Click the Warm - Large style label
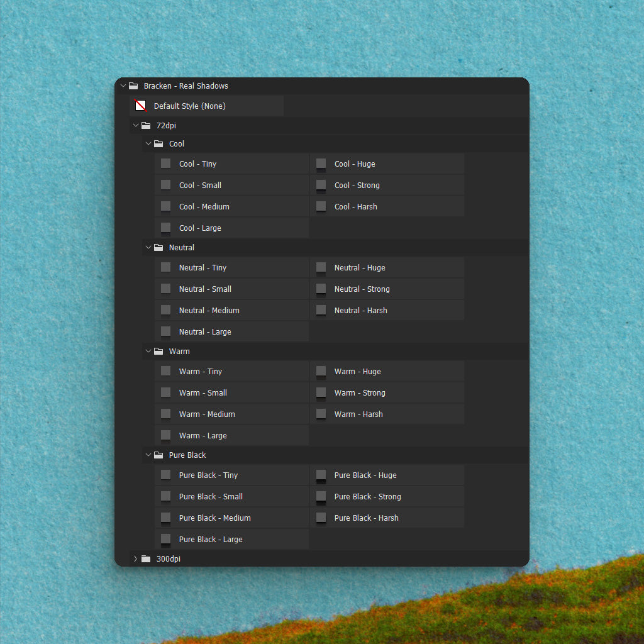 coord(203,436)
